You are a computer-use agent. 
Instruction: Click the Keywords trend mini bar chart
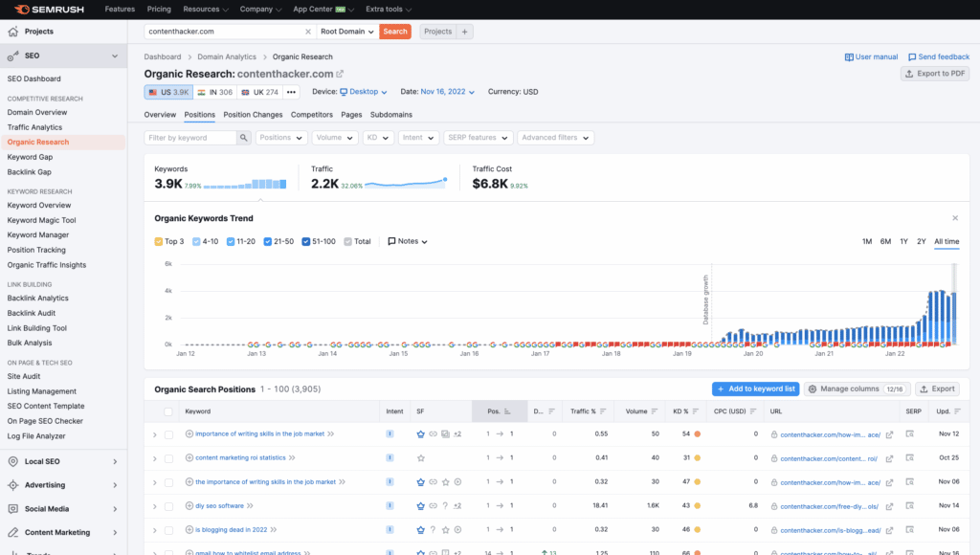point(245,184)
